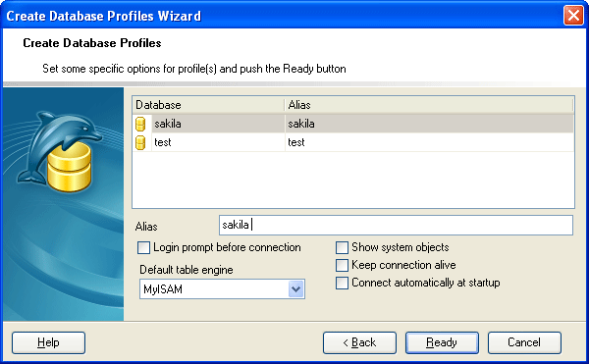
Task: Click the sakila database icon
Action: [x=140, y=124]
